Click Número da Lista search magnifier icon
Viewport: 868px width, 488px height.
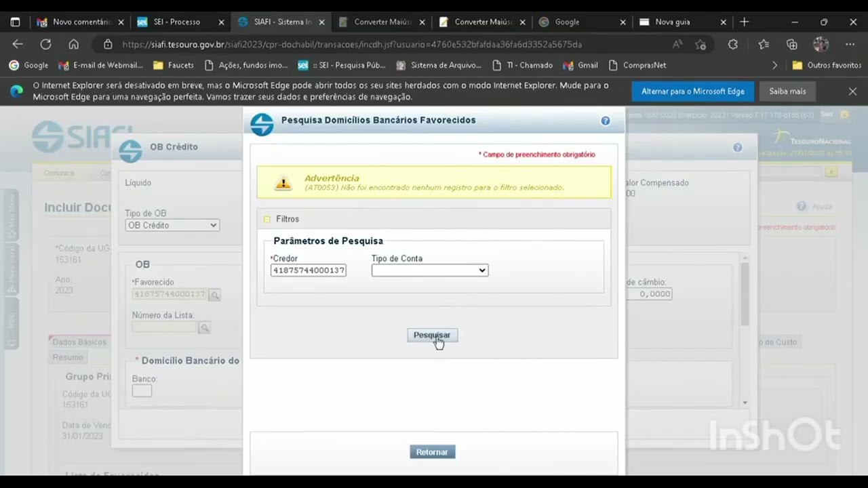204,327
